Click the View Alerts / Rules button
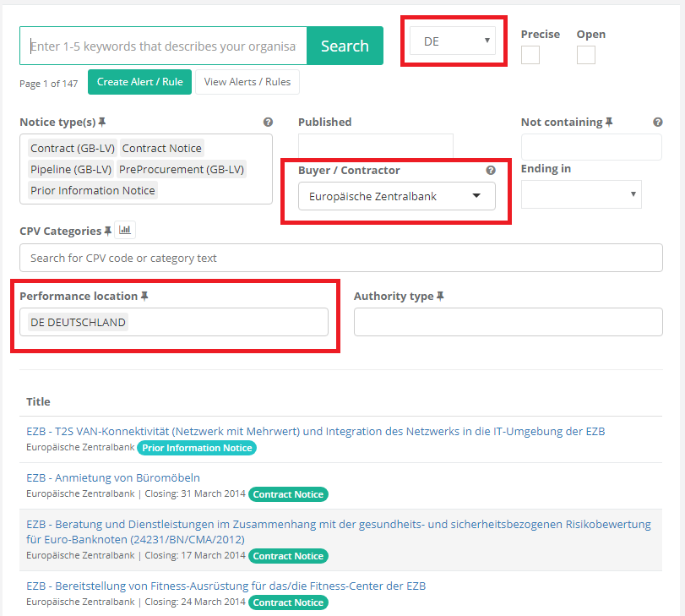The width and height of the screenshot is (685, 616). [x=247, y=82]
